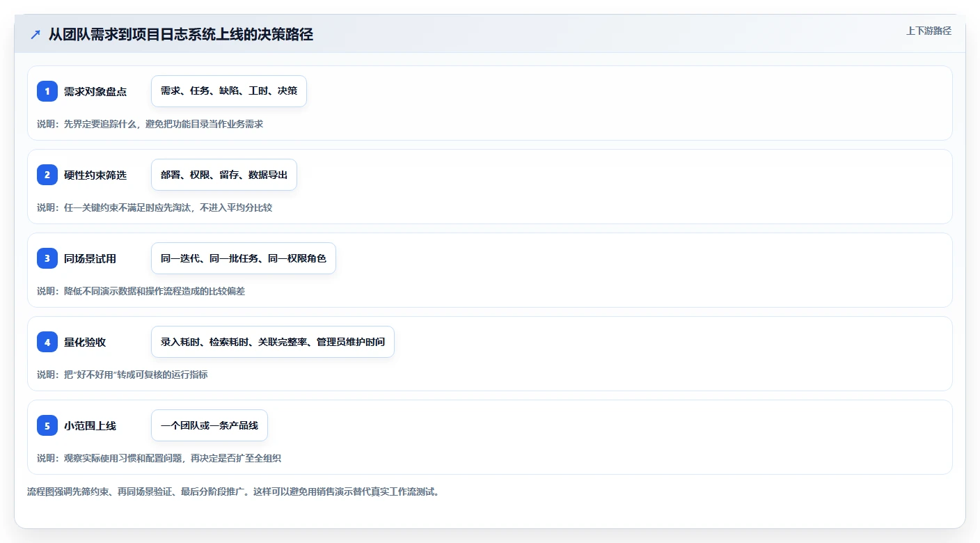Click the 一个团队或一条产品线 chip
This screenshot has height=543, width=980.
210,425
